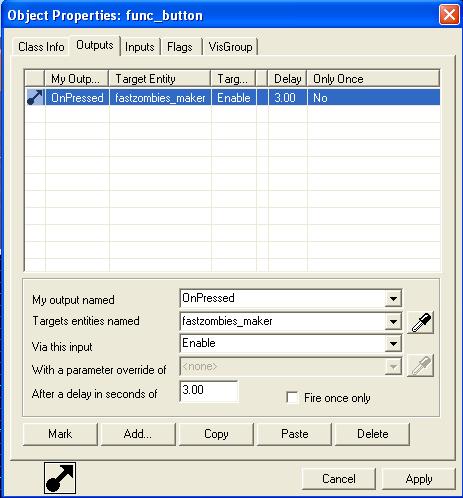Open the Targets entities named dropdown arrow
This screenshot has height=498, width=463.
[393, 322]
